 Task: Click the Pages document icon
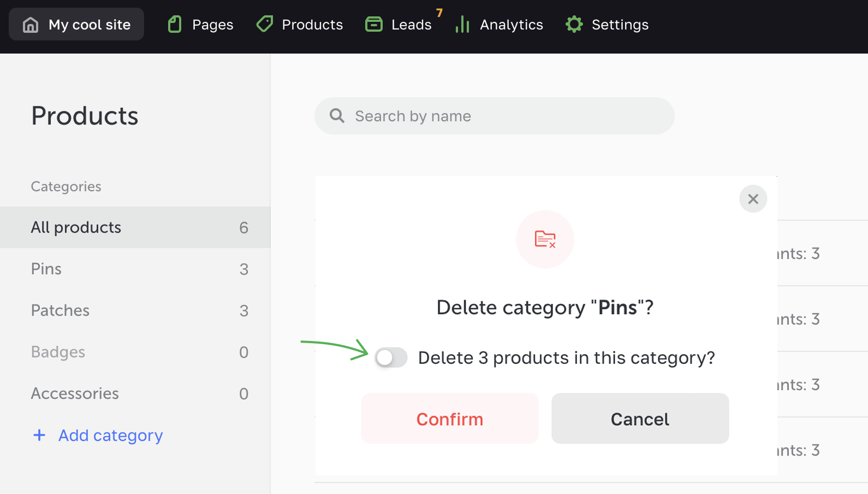(175, 25)
